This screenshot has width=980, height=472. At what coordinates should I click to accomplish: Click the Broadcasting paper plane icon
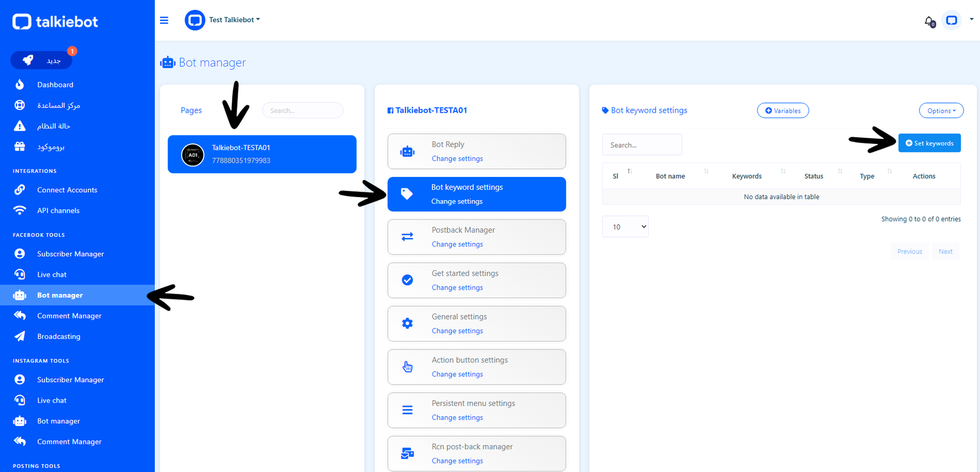(20, 336)
